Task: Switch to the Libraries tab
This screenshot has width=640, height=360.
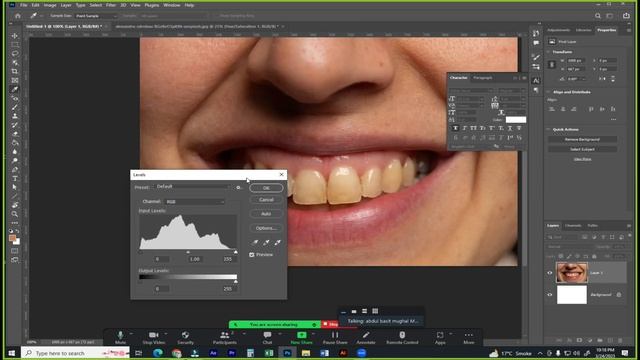Action: point(583,30)
